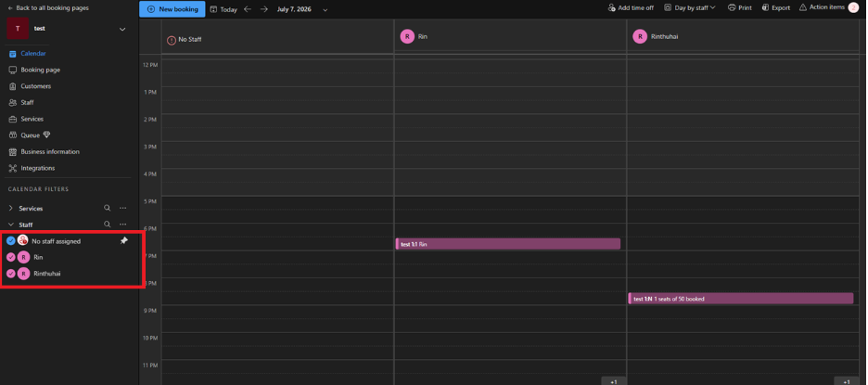868x385 pixels.
Task: Expand the Services filter group
Action: coord(11,209)
